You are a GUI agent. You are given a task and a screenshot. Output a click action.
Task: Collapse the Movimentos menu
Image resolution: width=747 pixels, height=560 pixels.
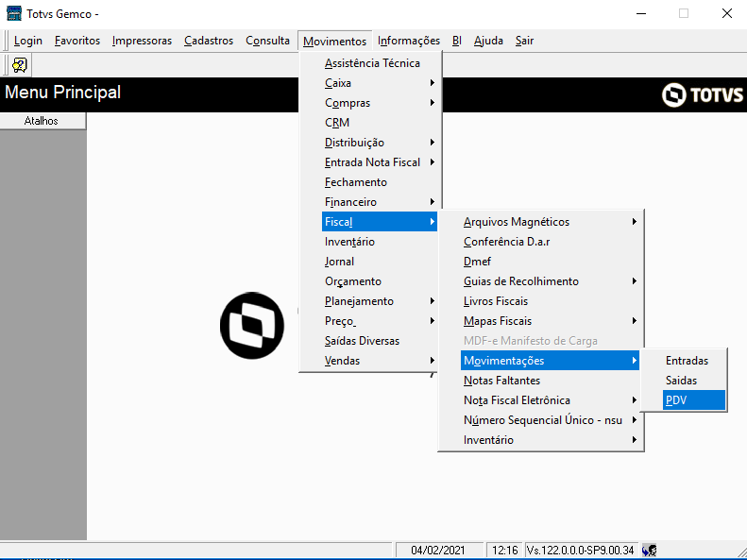pyautogui.click(x=334, y=41)
